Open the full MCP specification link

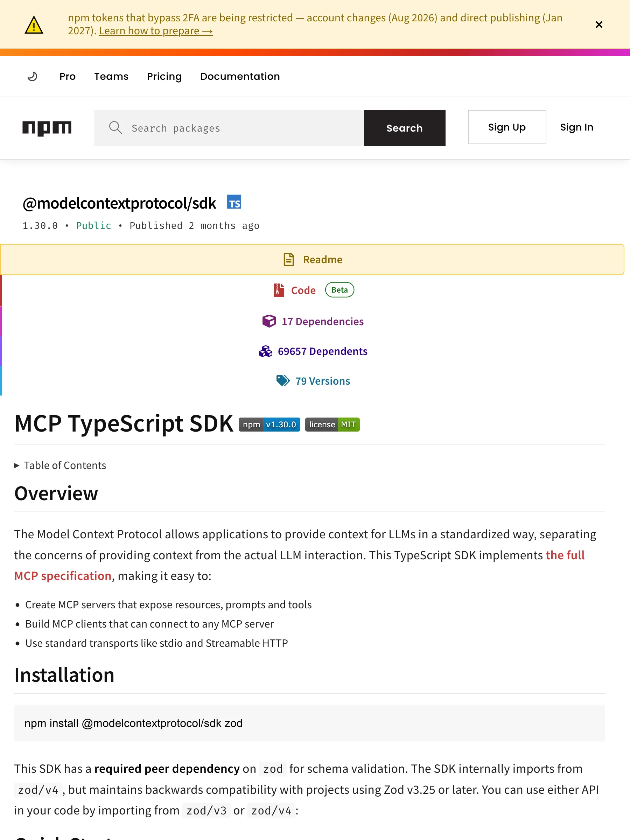click(x=299, y=566)
